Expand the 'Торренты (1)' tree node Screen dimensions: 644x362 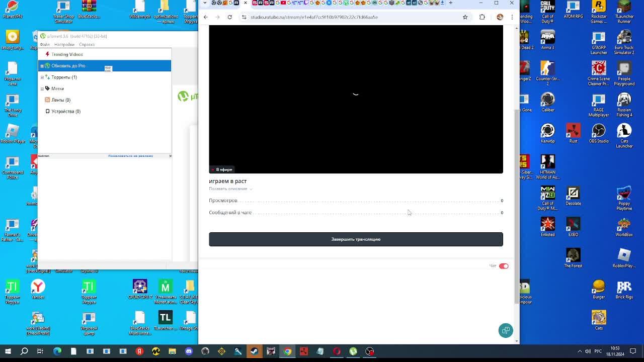point(42,77)
